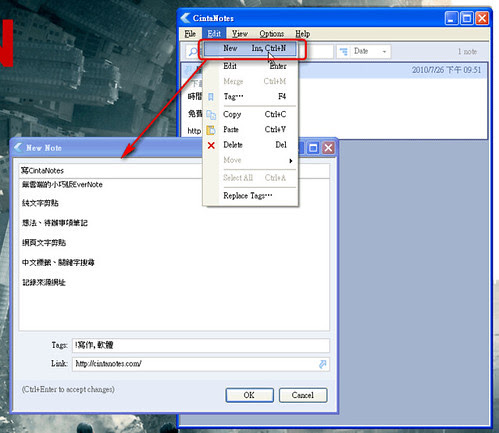Choose the Edit entry with Enter shortcut
Screen dimensions: 499x433
[x=250, y=66]
